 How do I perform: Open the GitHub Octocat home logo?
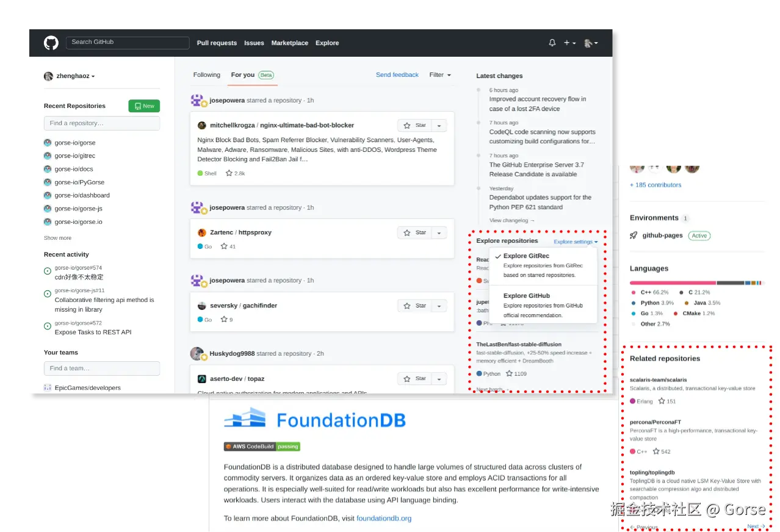click(51, 43)
